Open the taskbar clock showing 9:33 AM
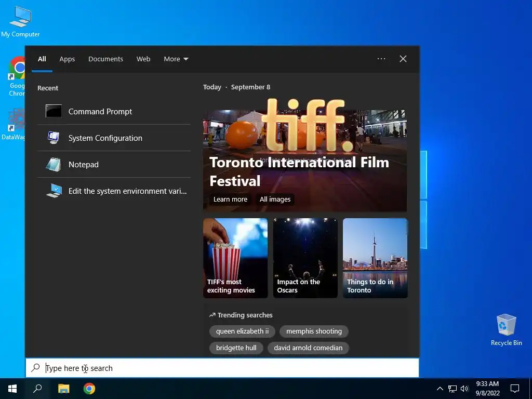This screenshot has width=532, height=399. [x=487, y=389]
